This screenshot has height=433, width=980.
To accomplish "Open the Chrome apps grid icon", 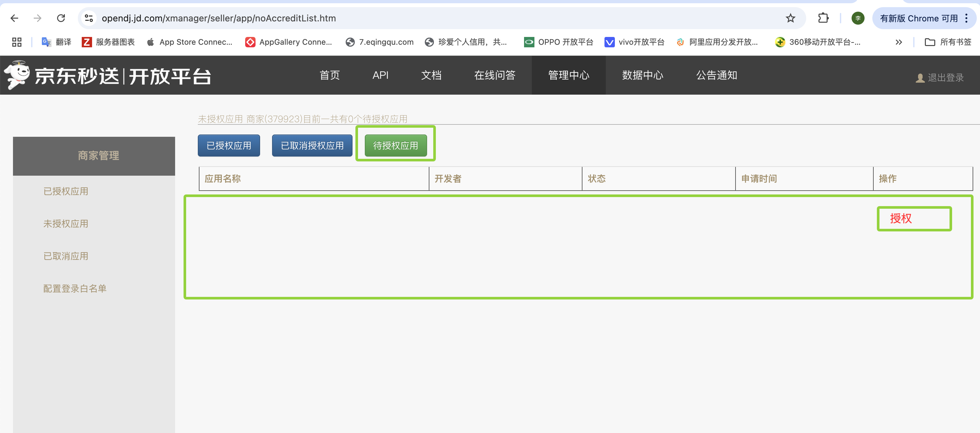I will 17,42.
